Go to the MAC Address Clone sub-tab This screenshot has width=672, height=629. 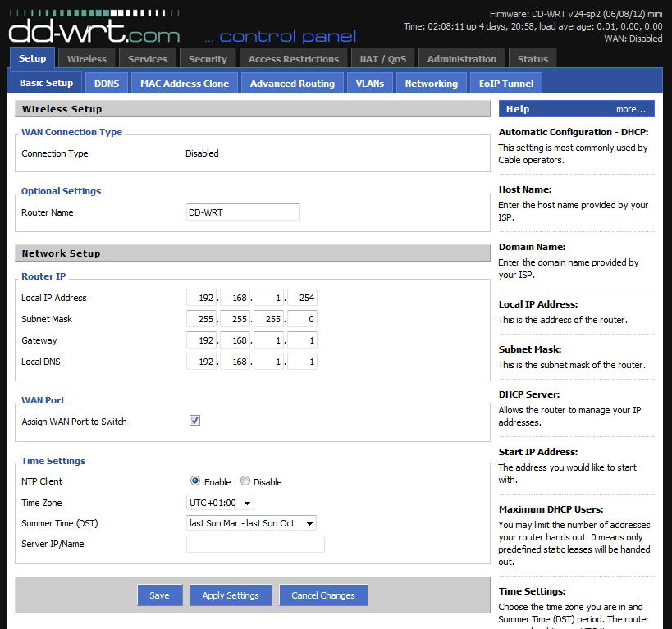coord(185,84)
